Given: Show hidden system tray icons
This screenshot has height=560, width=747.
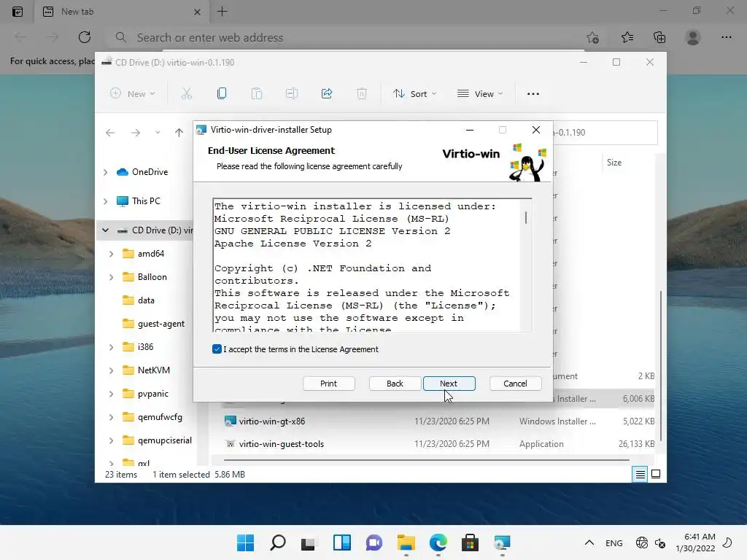Looking at the screenshot, I should [x=589, y=542].
